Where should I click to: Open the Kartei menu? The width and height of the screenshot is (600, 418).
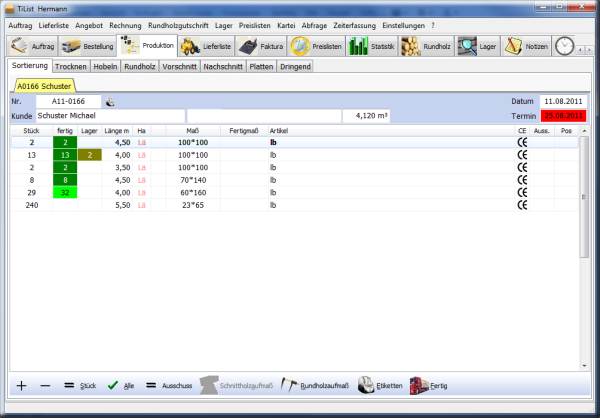click(x=286, y=26)
